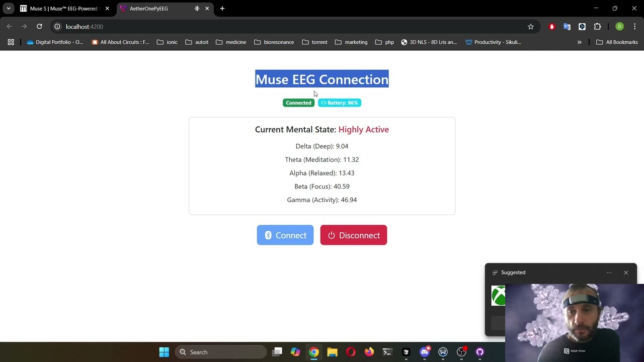Close the Muse S tab
This screenshot has width=644, height=362.
107,9
